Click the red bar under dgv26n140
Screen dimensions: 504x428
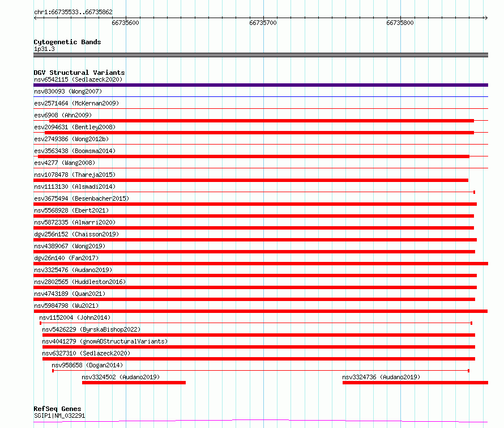click(260, 264)
